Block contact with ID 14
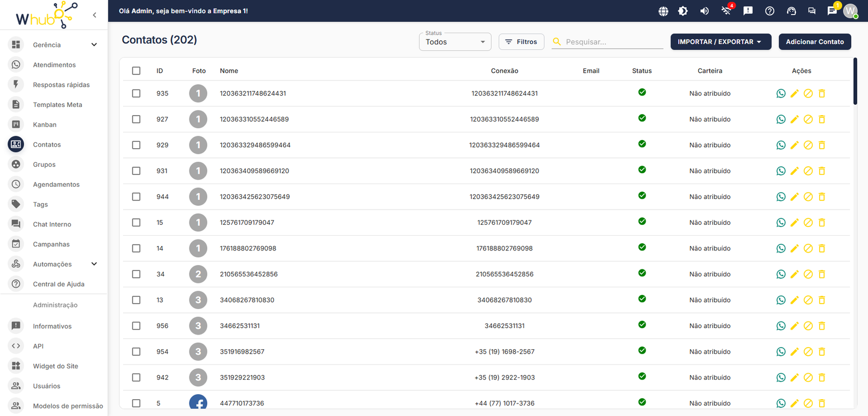The image size is (868, 416). 808,248
